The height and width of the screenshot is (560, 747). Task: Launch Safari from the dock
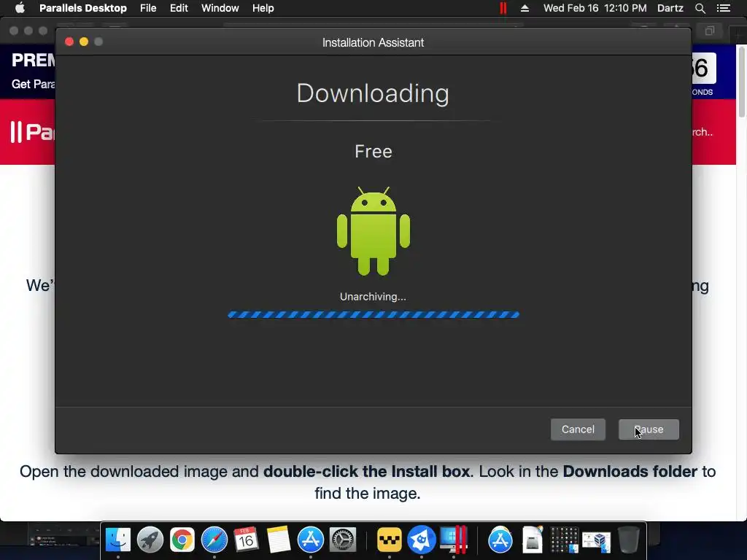[x=214, y=540]
